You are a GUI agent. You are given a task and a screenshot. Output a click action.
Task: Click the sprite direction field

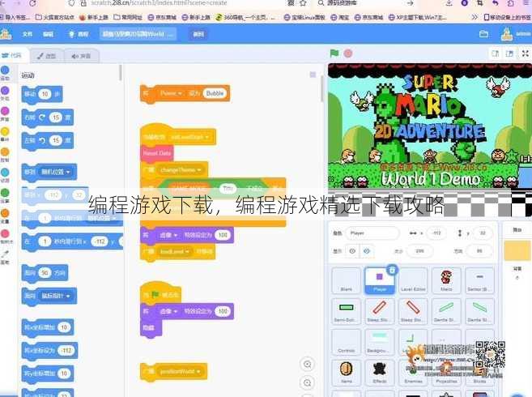click(479, 251)
